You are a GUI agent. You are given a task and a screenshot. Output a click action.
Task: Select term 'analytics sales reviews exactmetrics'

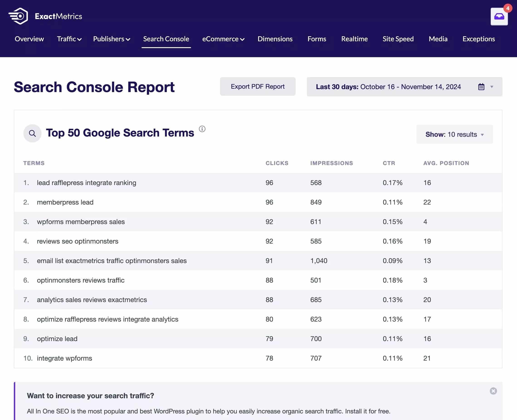pos(92,300)
